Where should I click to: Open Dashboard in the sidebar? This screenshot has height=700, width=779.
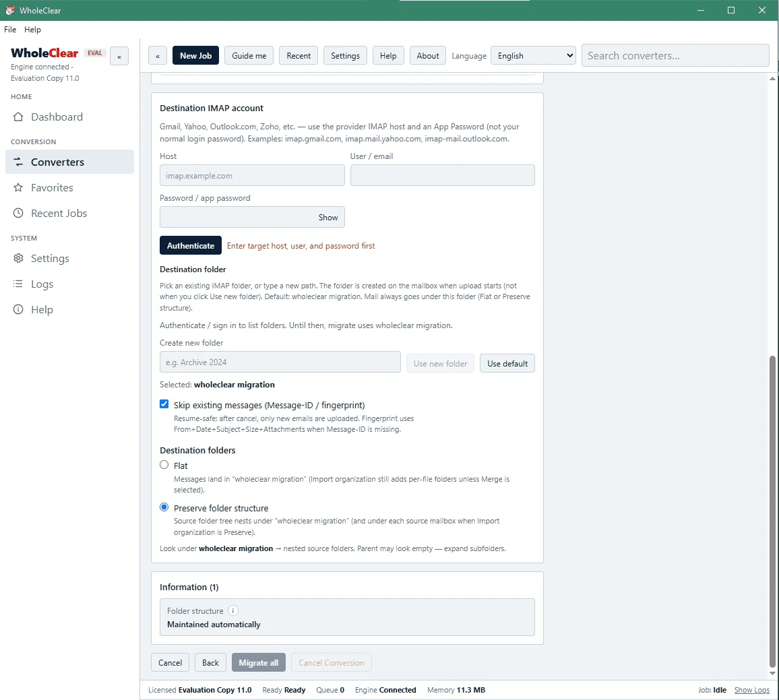click(69, 117)
